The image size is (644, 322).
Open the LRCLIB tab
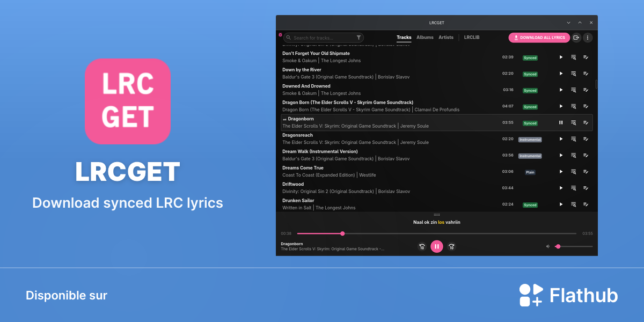coord(472,38)
